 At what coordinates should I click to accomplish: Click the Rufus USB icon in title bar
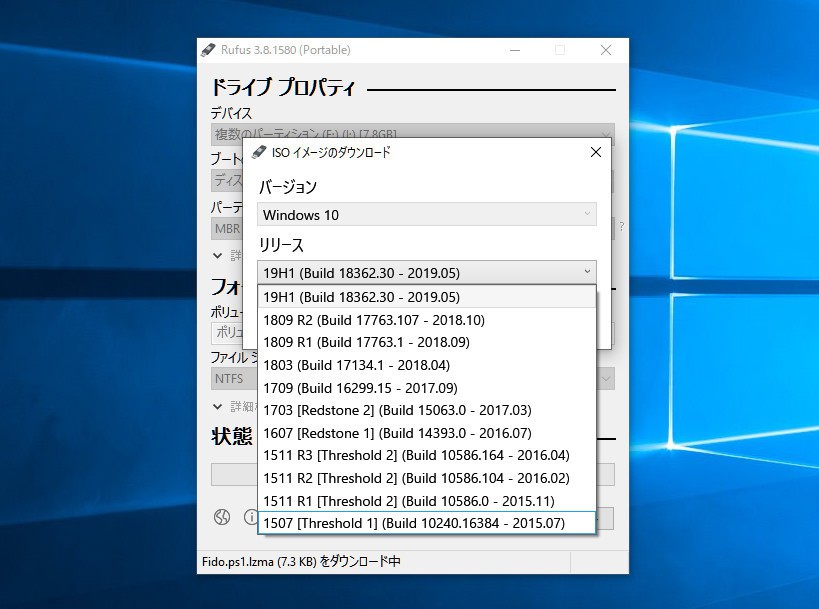(x=208, y=50)
